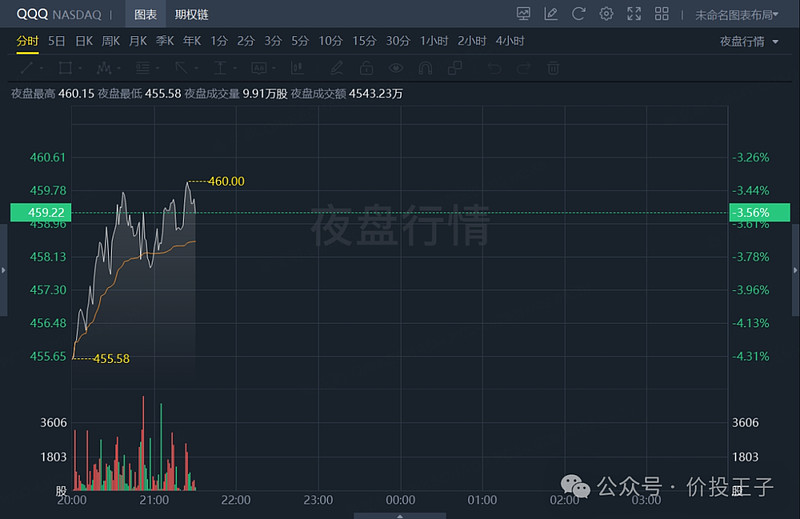Image resolution: width=800 pixels, height=519 pixels.
Task: Open the multi-chart grid layout icon
Action: [662, 14]
